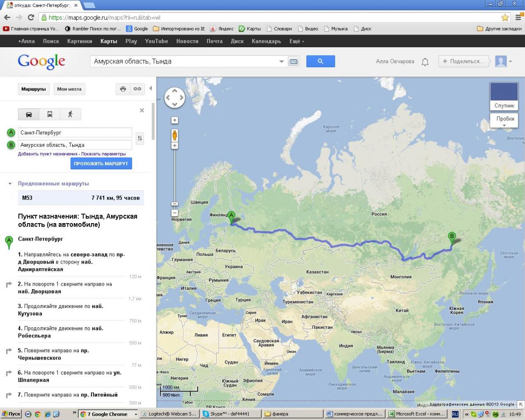Open the on-screen keyboard icon
Image resolution: width=525 pixels, height=420 pixels.
pos(294,62)
